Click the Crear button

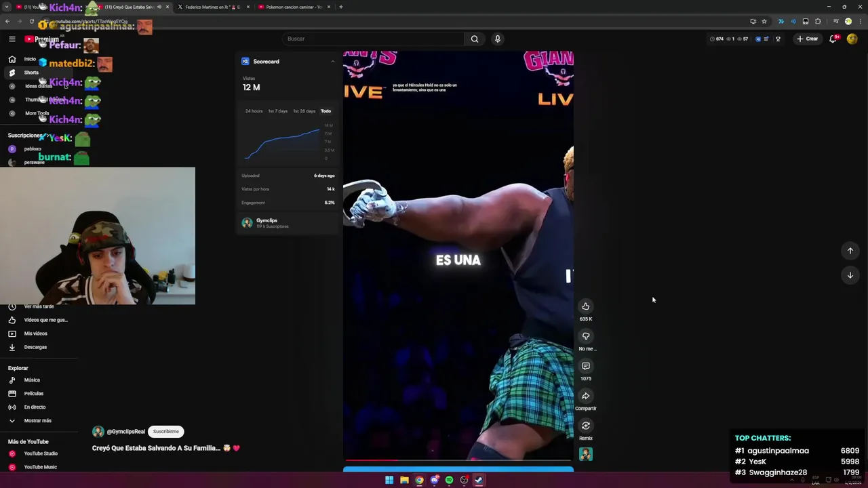808,39
